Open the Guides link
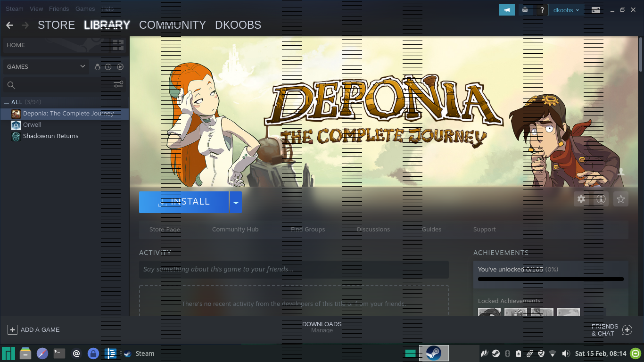The image size is (644, 362). (432, 230)
